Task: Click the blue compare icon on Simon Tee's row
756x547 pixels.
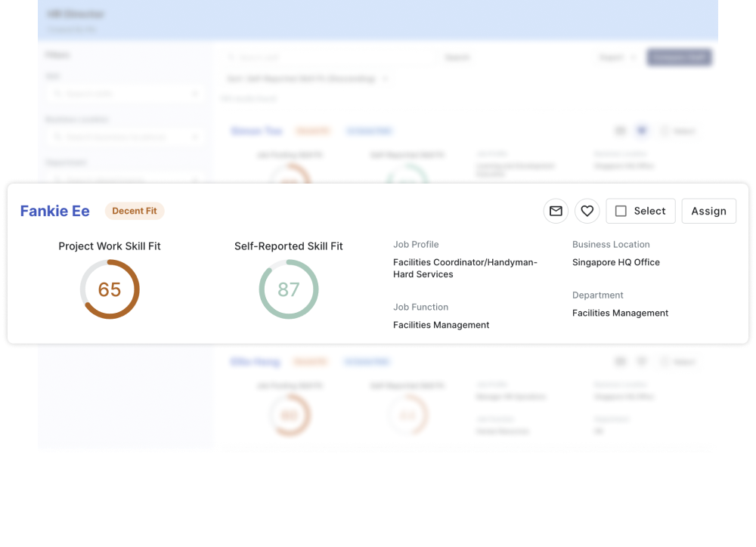Action: pyautogui.click(x=641, y=130)
